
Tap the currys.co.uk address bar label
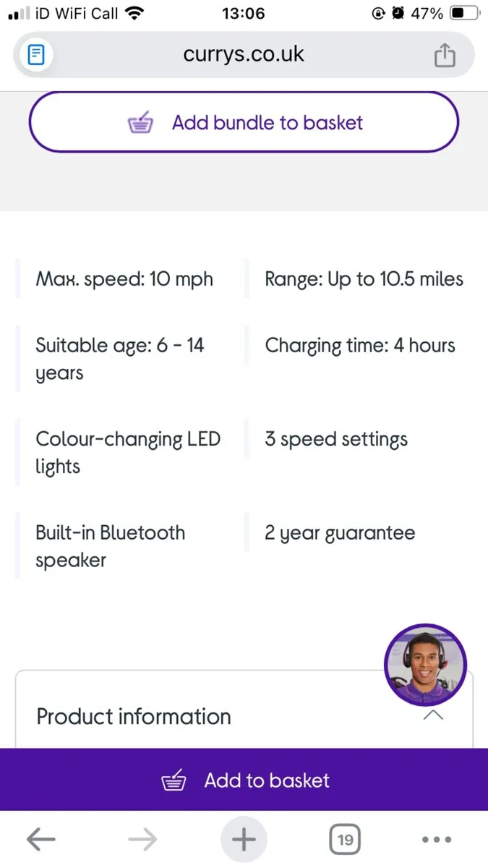(x=244, y=54)
